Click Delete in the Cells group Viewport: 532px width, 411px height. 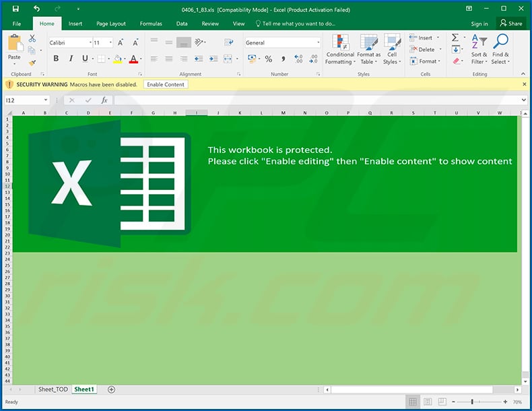pyautogui.click(x=426, y=50)
